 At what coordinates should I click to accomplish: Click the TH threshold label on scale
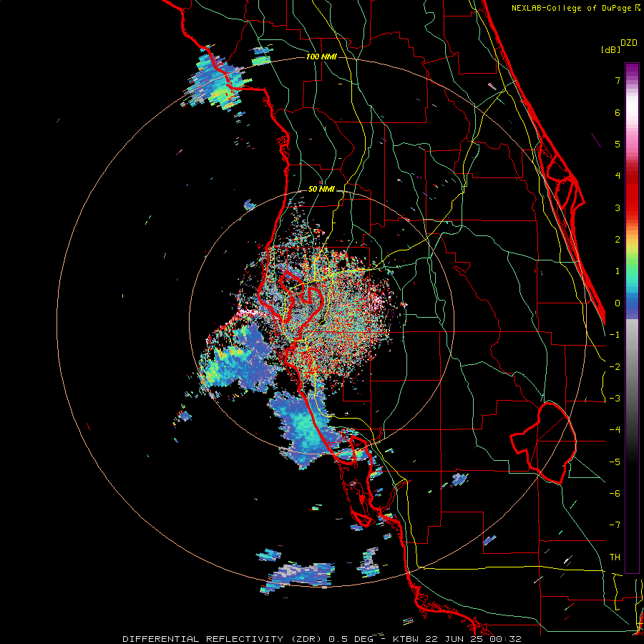coord(615,557)
